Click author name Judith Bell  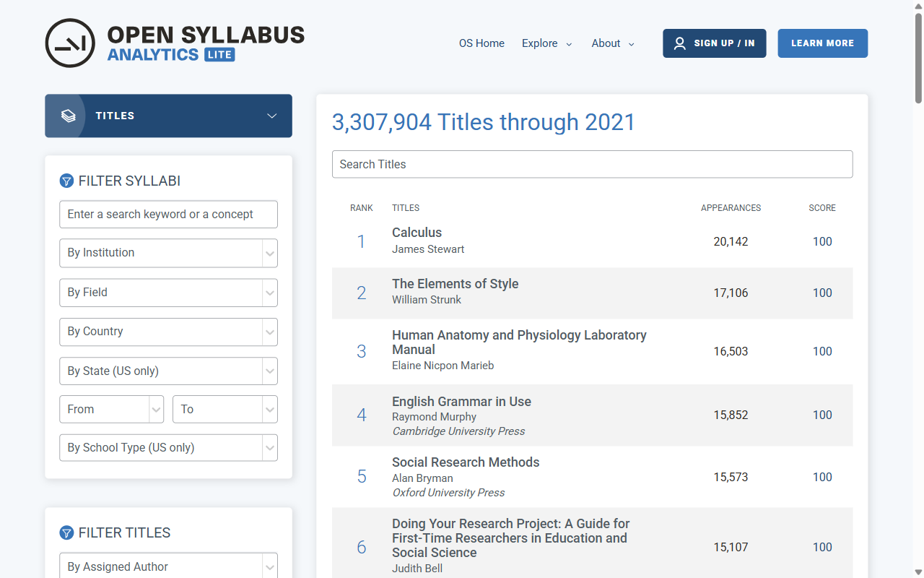click(x=417, y=569)
